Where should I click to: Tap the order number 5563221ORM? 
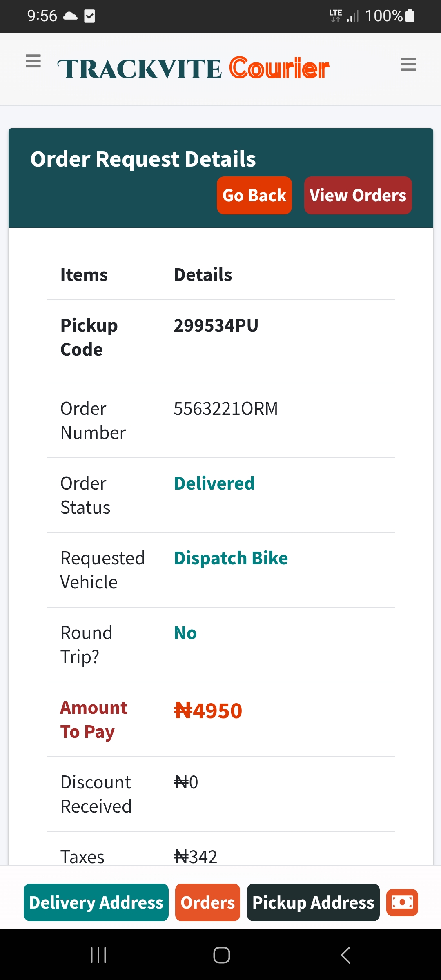click(226, 409)
